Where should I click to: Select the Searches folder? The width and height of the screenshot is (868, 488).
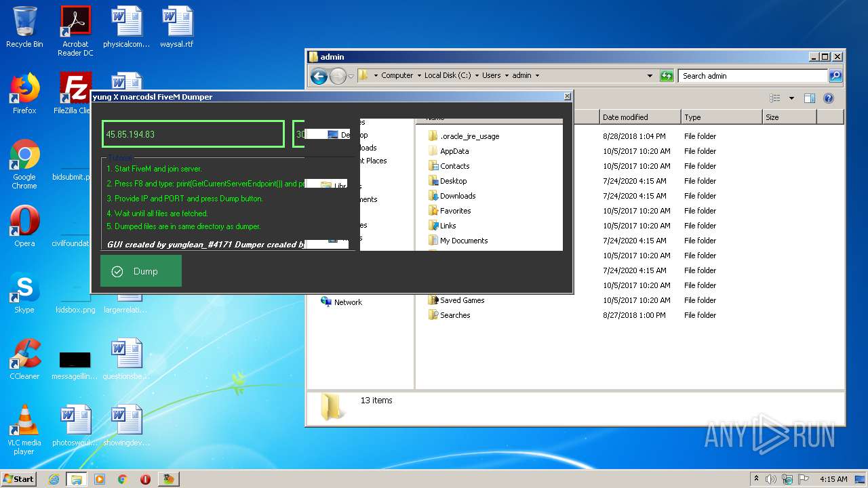pyautogui.click(x=449, y=315)
